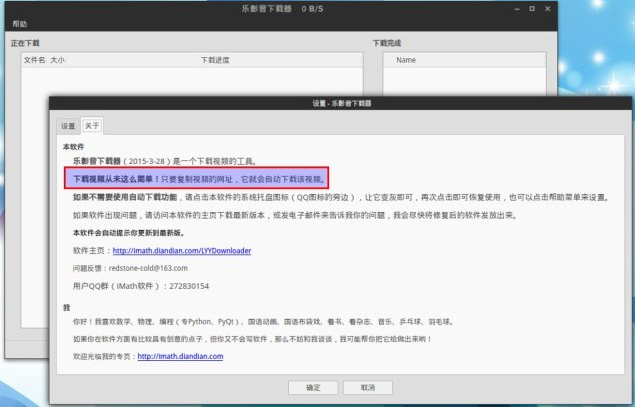
Task: Click the QQ group number 272830154
Action: [189, 286]
